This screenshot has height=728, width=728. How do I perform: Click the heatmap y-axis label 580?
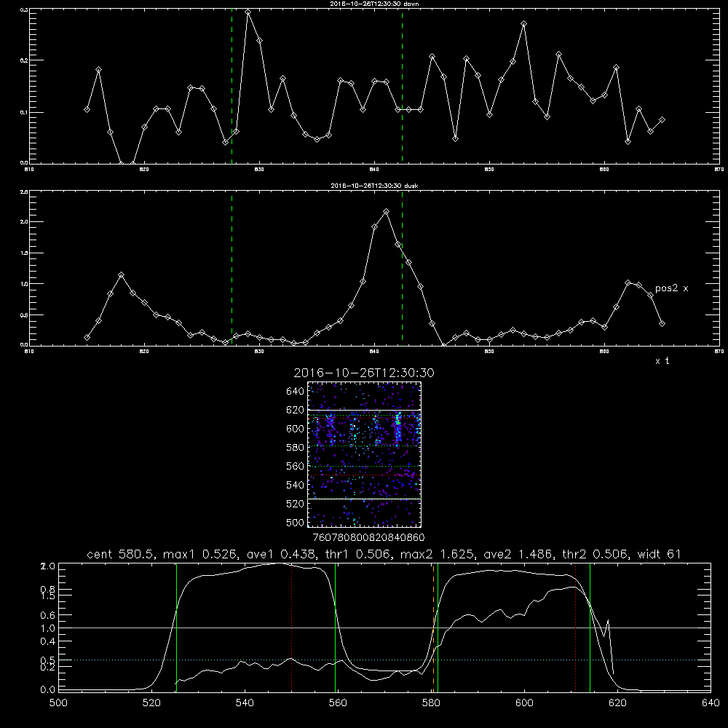coord(296,448)
